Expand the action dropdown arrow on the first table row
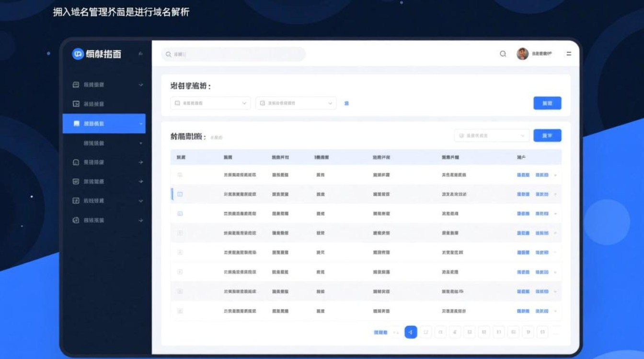Viewport: 644px width, 359px height. pyautogui.click(x=555, y=175)
